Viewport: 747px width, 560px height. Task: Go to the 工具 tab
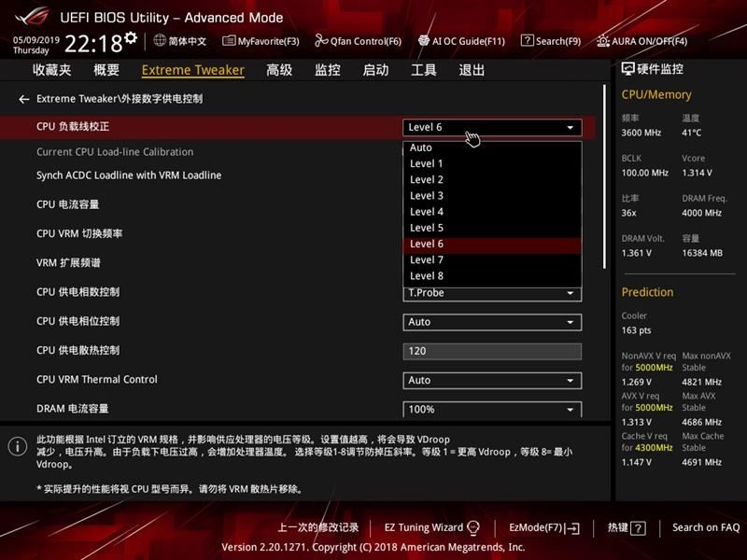coord(424,70)
